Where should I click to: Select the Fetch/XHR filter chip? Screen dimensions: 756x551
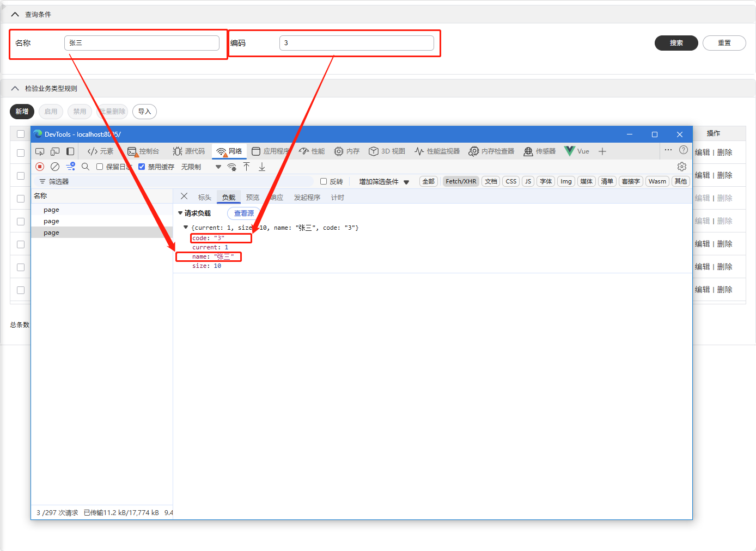point(460,181)
